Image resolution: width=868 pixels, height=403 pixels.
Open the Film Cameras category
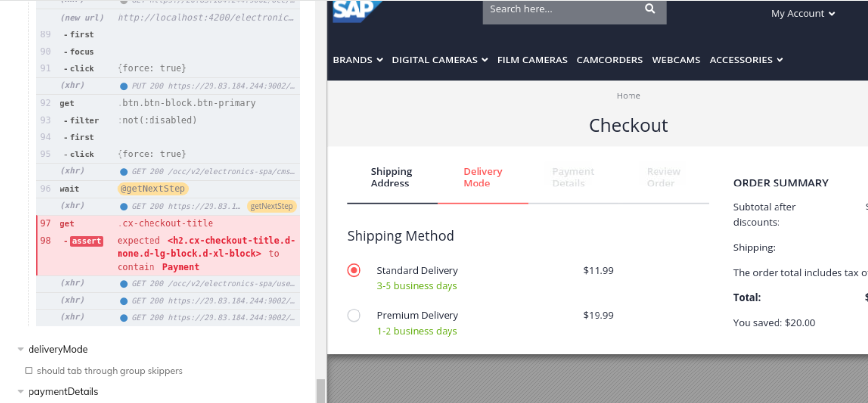point(532,60)
